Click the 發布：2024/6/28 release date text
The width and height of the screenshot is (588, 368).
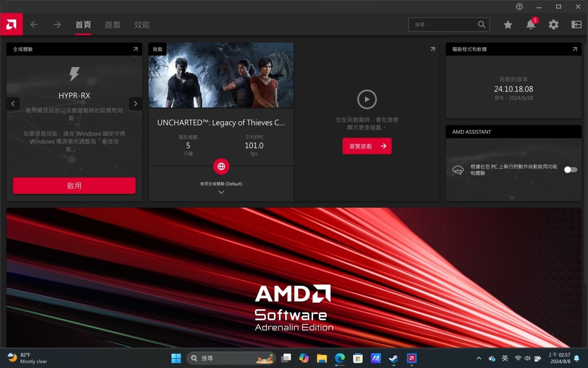click(x=514, y=99)
